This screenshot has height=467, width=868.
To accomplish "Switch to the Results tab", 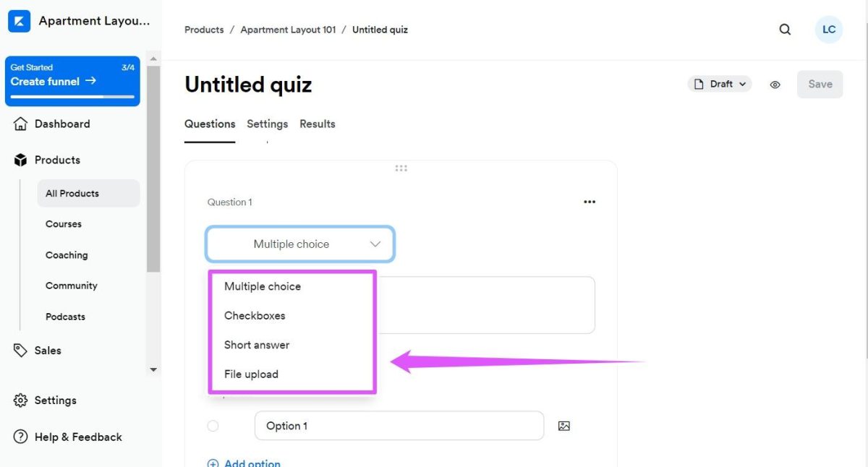I will coord(318,124).
